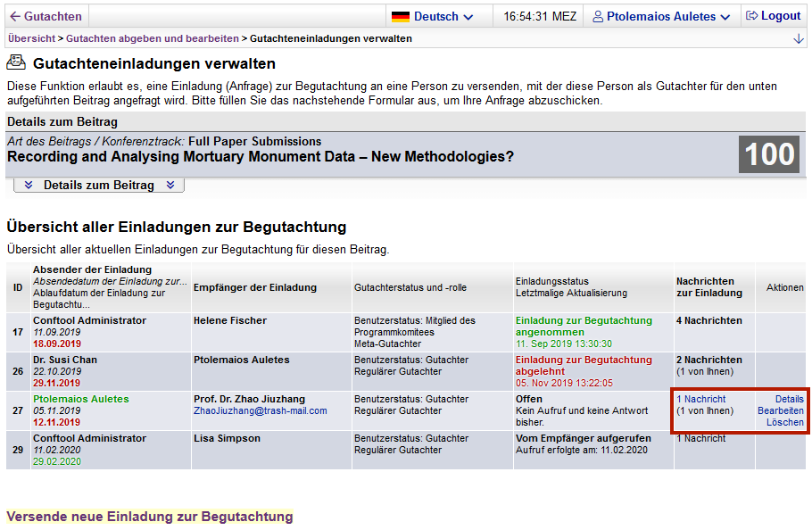Click ZhaoJiuzhang@trash-mail.com email link

pyautogui.click(x=261, y=410)
